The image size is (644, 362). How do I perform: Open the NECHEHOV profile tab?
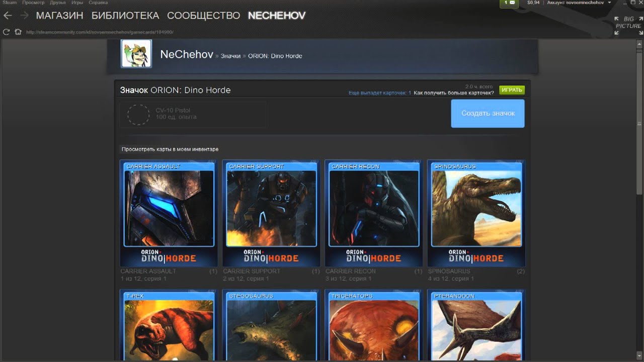(x=277, y=16)
